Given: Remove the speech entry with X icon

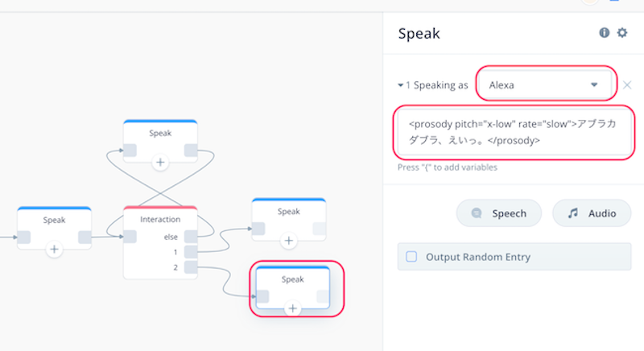Looking at the screenshot, I should point(627,85).
